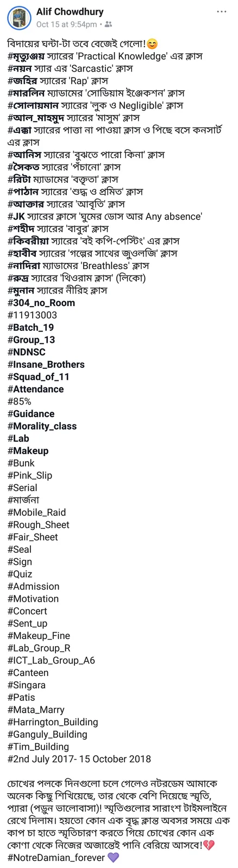Click the purple heart after NotreDamian_forever
Screen dimensions: 238x868
[x=113, y=858]
